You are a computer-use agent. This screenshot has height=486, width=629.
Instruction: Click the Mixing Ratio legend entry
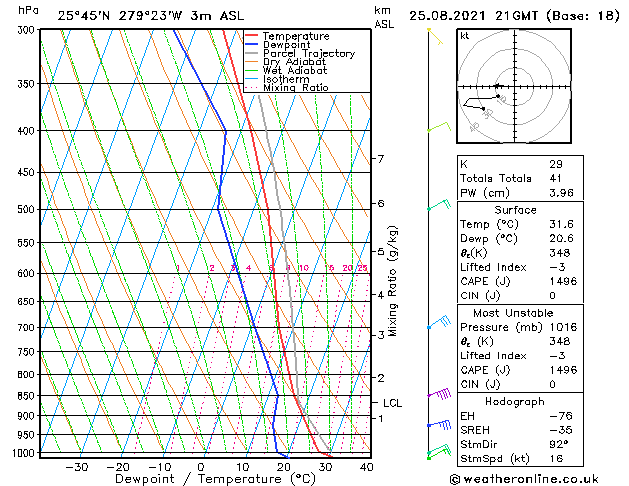(296, 88)
